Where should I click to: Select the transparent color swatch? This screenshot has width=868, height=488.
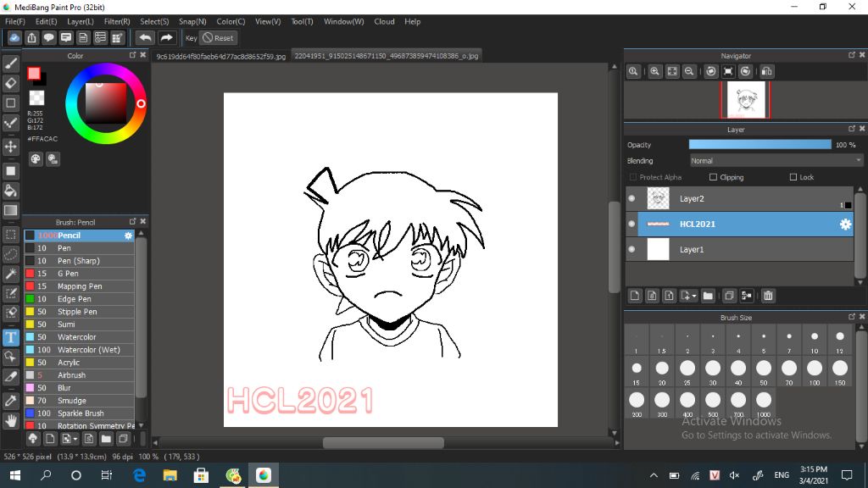(36, 98)
